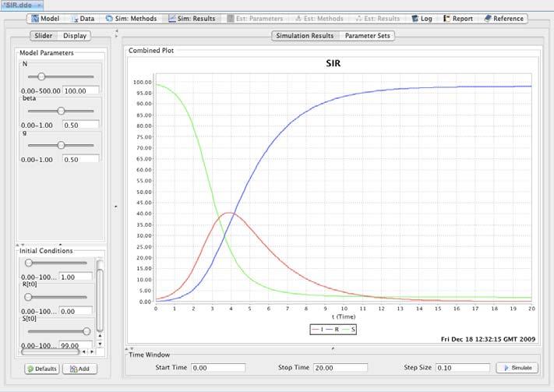This screenshot has width=554, height=392.
Task: Click the t (Time) axis label
Action: click(x=344, y=316)
